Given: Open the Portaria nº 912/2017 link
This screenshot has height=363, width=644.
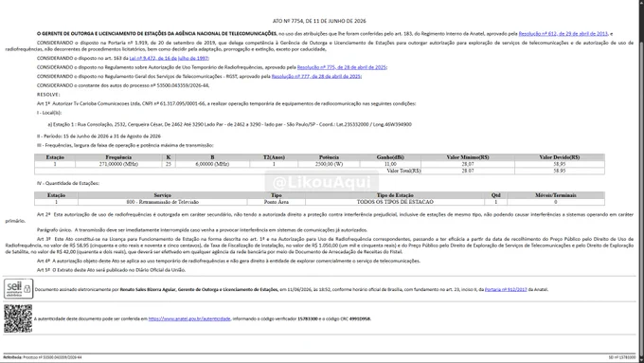Looking at the screenshot, I should click(x=506, y=289).
